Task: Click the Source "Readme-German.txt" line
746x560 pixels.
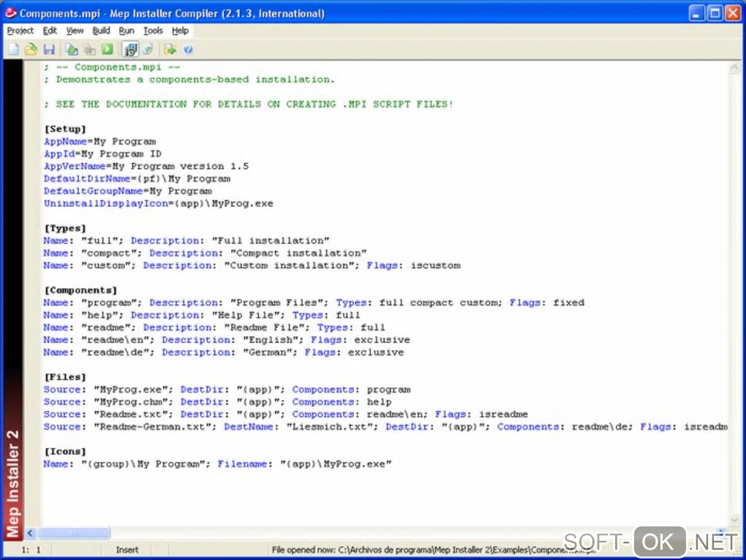Action: [385, 426]
